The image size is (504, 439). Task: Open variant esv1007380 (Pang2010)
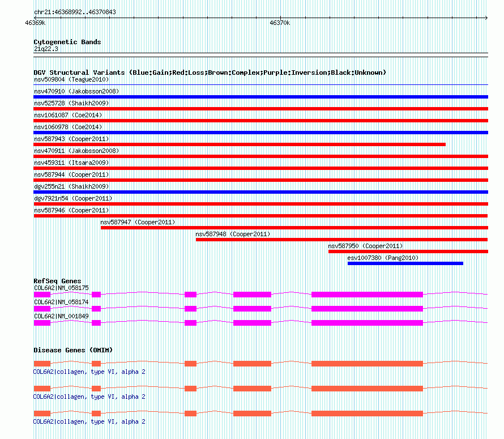tap(383, 258)
